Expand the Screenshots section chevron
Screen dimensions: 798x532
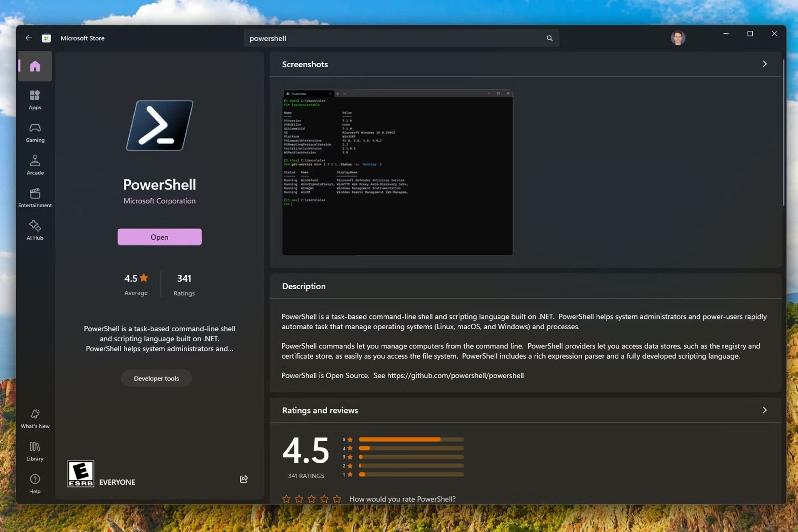click(765, 64)
